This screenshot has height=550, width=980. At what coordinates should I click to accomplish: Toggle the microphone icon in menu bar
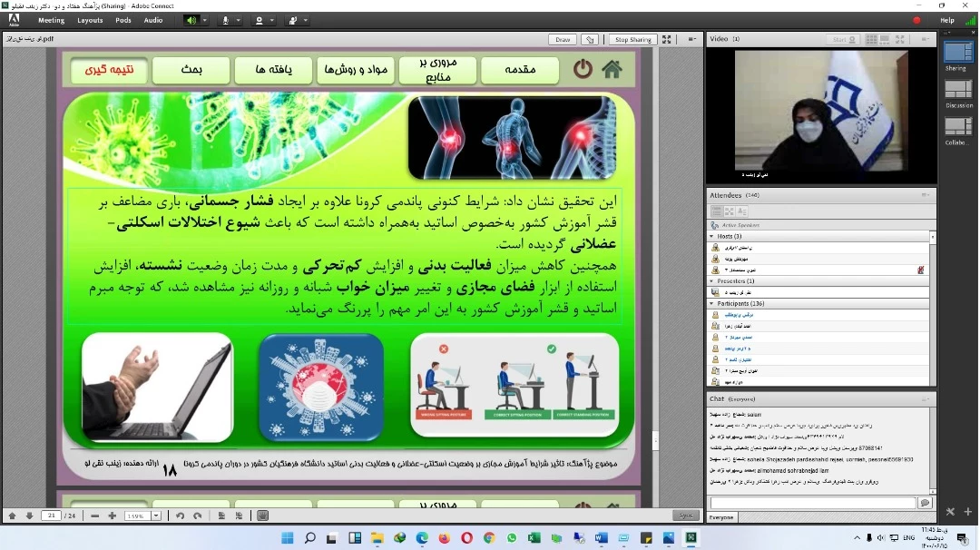pos(224,20)
